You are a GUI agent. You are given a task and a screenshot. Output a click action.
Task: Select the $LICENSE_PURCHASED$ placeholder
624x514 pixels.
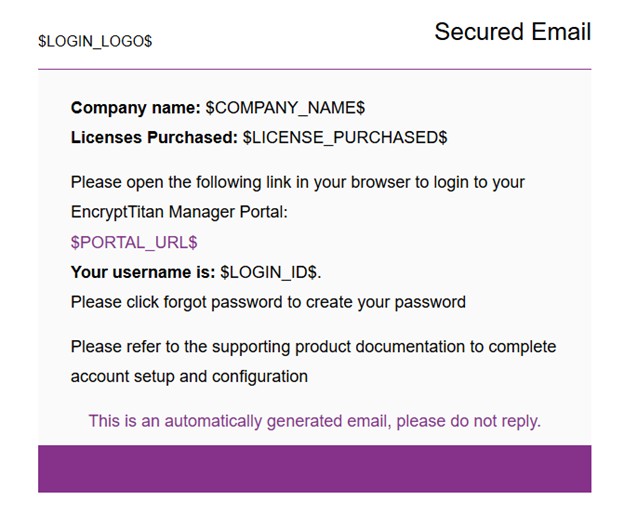345,137
